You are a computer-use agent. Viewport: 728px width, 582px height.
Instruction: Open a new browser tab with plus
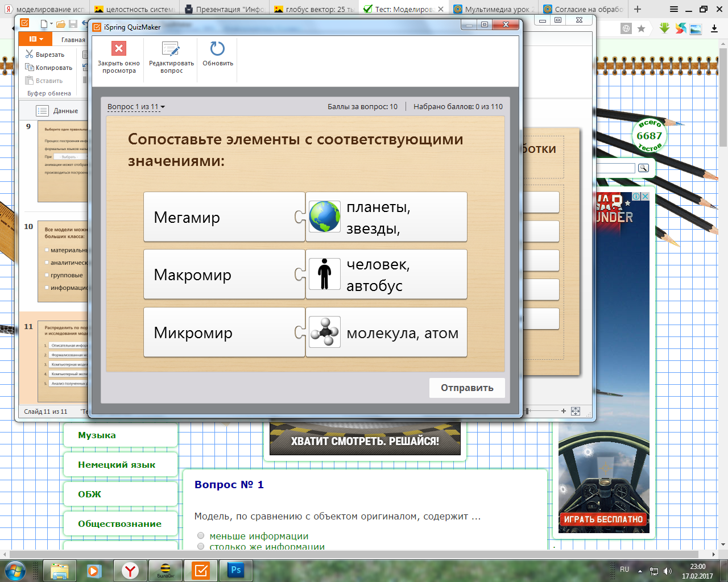click(x=638, y=9)
